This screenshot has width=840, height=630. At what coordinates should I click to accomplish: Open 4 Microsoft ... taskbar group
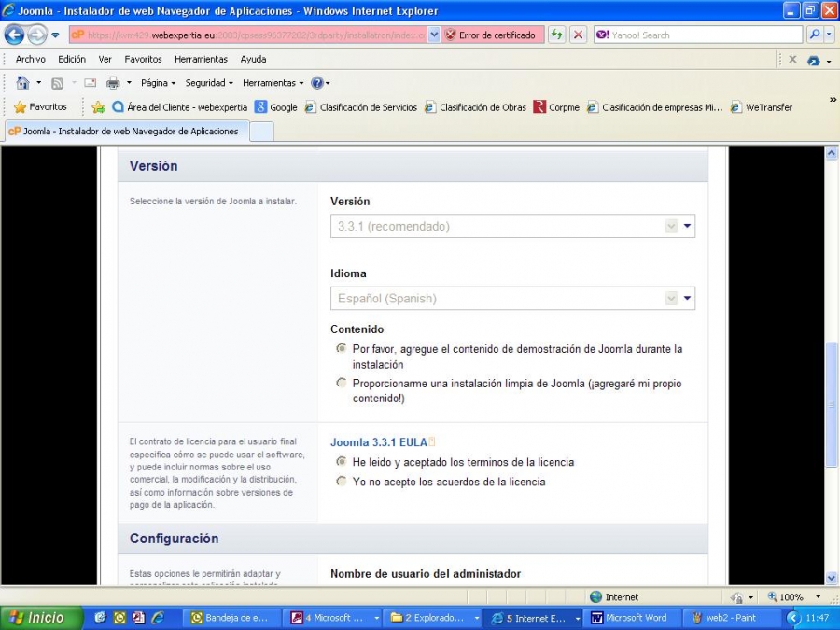tap(334, 618)
